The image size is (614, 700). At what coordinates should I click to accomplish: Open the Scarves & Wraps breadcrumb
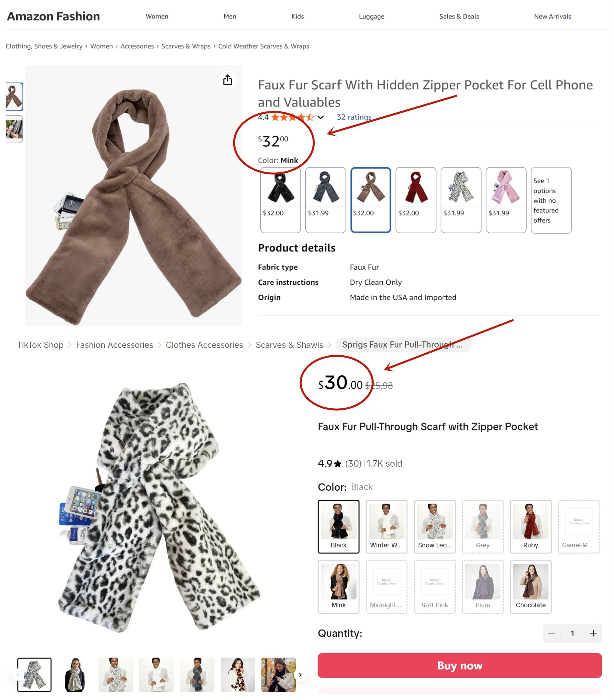(186, 46)
